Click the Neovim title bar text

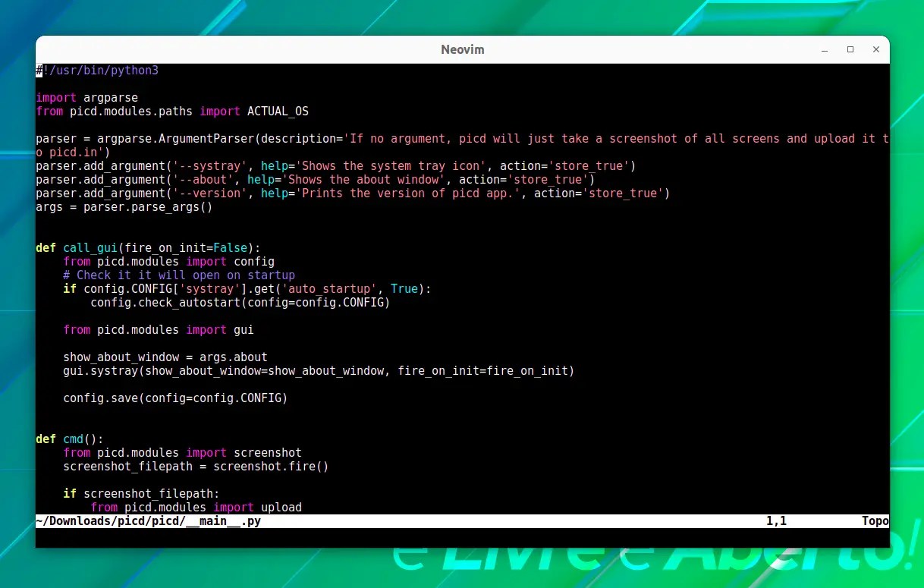pos(462,49)
